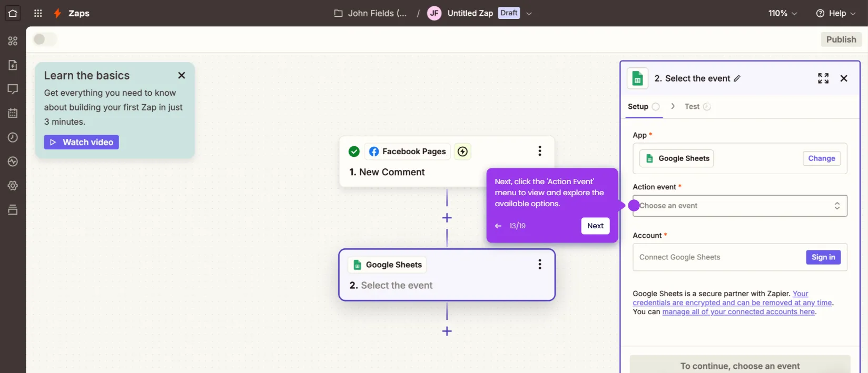Image resolution: width=868 pixels, height=373 pixels.
Task: Open the sidebar settings gear icon
Action: tap(13, 186)
